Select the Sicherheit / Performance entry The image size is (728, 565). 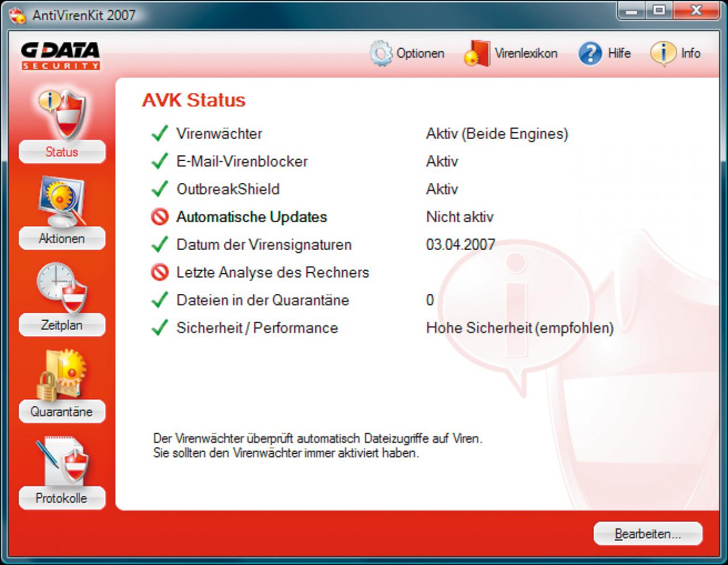pyautogui.click(x=257, y=328)
